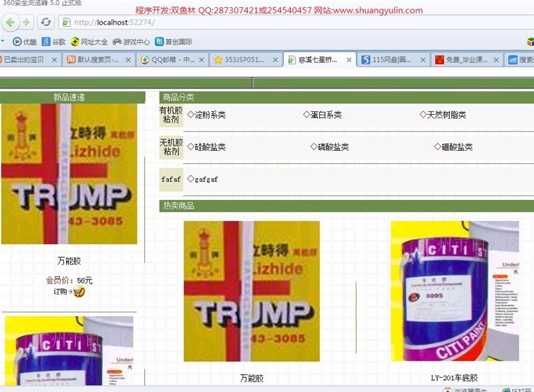Viewport: 534px width, 392px height.
Task: Click the browser forward arrow button
Action: 26,23
